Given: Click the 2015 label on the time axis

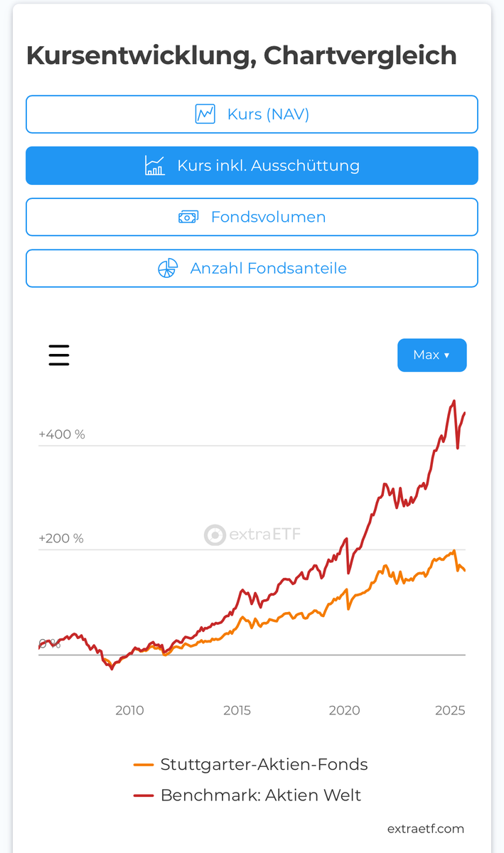Looking at the screenshot, I should point(237,710).
